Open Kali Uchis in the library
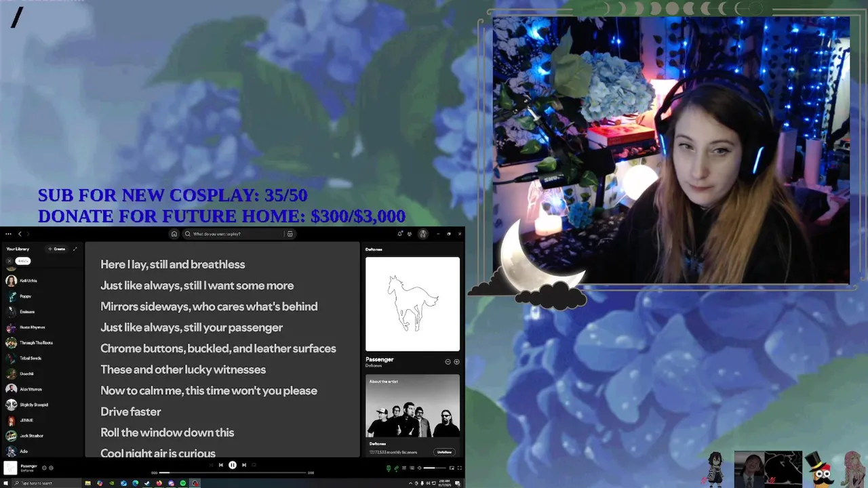The image size is (868, 488). click(42, 281)
